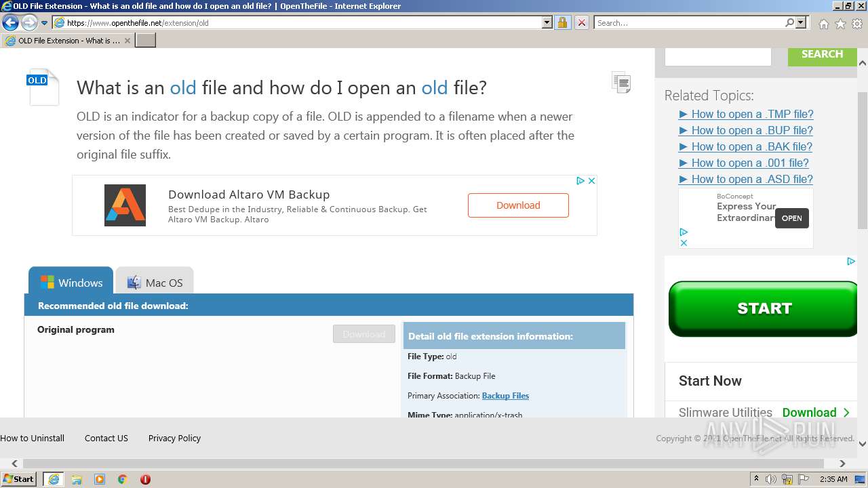The width and height of the screenshot is (868, 488).
Task: Show hidden tray icons arrow
Action: coord(756,479)
